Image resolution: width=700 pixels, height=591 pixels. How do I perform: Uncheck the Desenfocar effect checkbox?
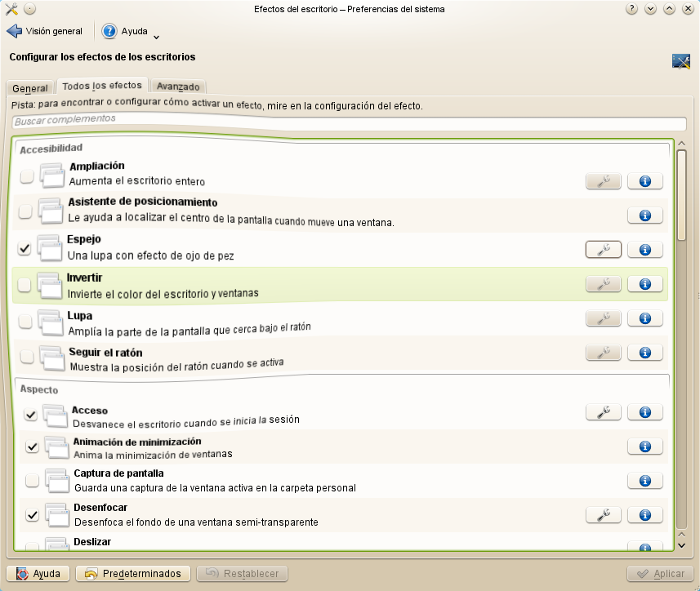click(x=32, y=515)
